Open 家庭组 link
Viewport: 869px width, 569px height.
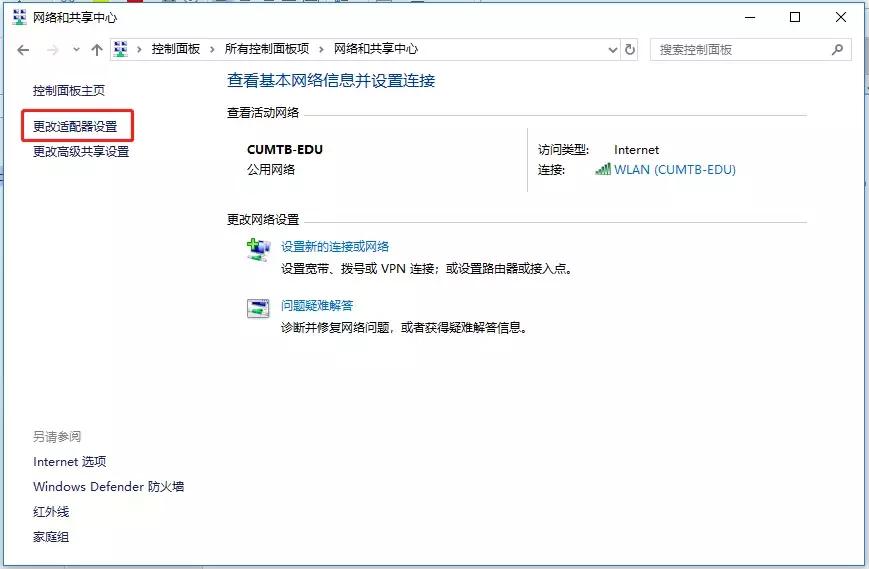51,536
